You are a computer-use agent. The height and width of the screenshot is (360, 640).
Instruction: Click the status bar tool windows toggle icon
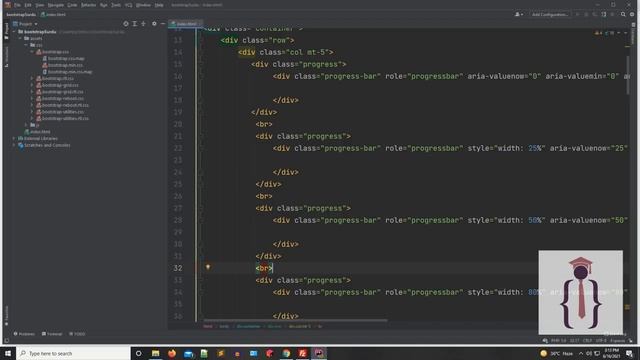[x=7, y=340]
